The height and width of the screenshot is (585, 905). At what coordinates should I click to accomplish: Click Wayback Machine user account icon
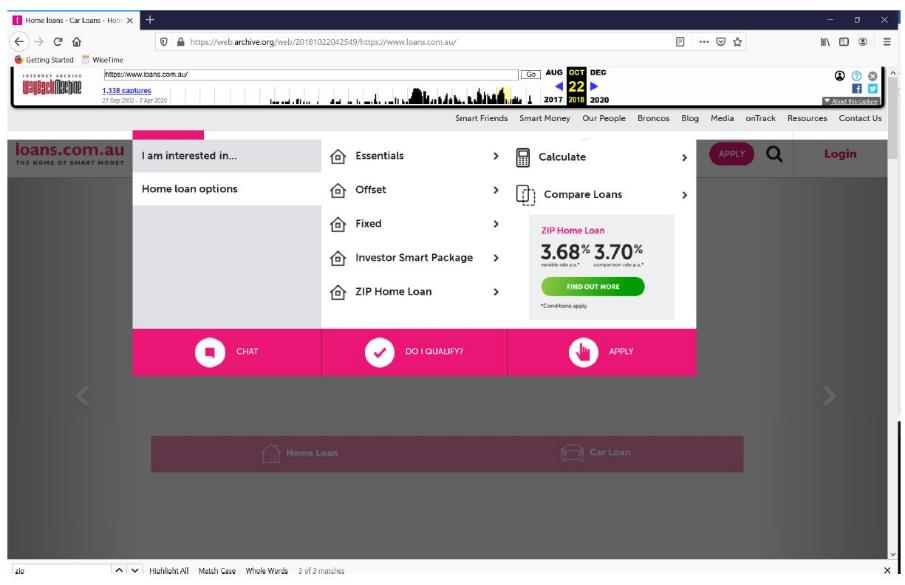pyautogui.click(x=840, y=76)
